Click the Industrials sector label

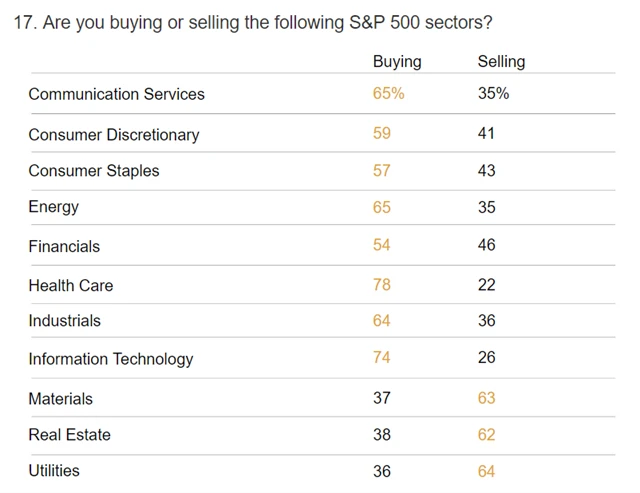64,321
